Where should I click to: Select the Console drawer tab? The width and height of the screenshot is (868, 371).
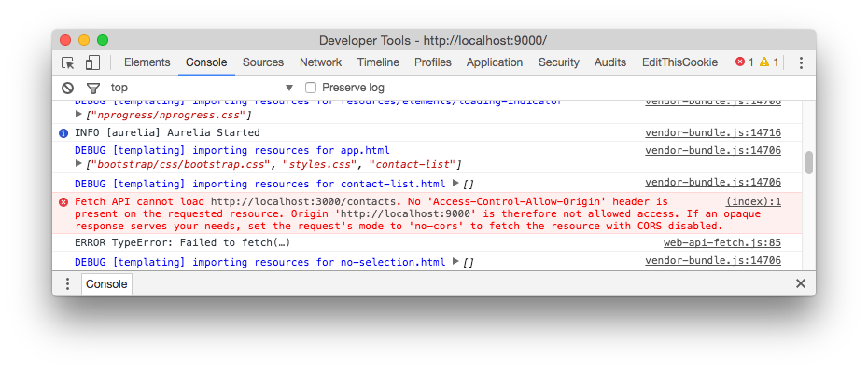click(x=106, y=284)
